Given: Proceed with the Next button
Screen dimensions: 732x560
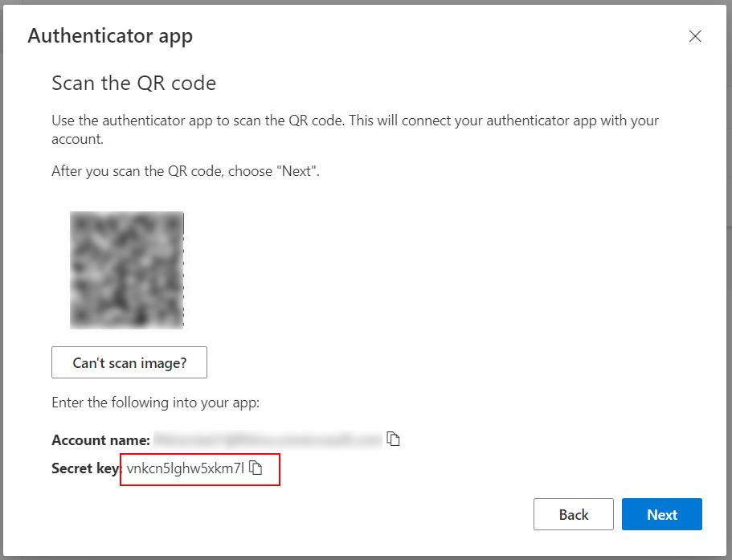Looking at the screenshot, I should coord(661,514).
